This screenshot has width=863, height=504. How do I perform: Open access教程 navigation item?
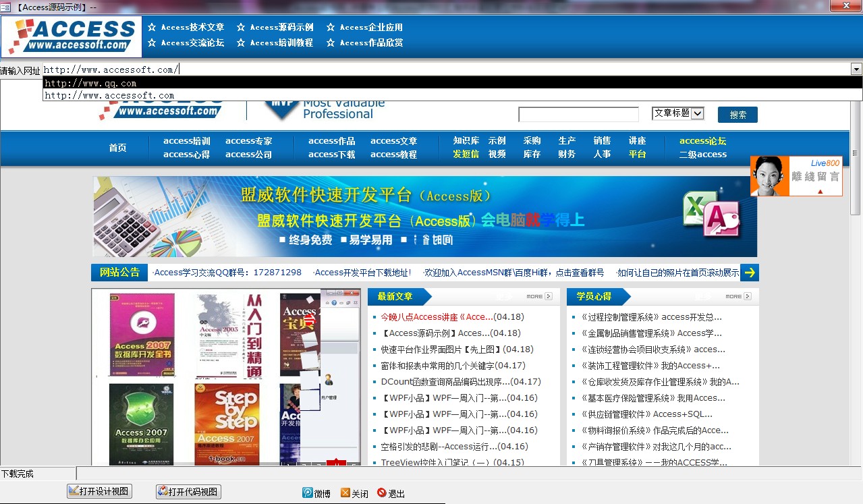(x=394, y=155)
